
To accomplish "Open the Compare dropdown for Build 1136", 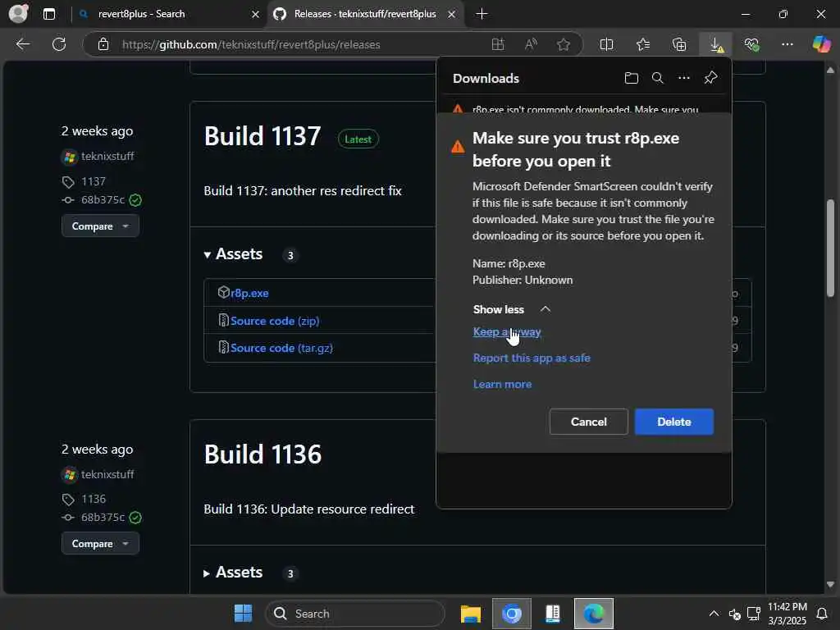I will pos(100,544).
